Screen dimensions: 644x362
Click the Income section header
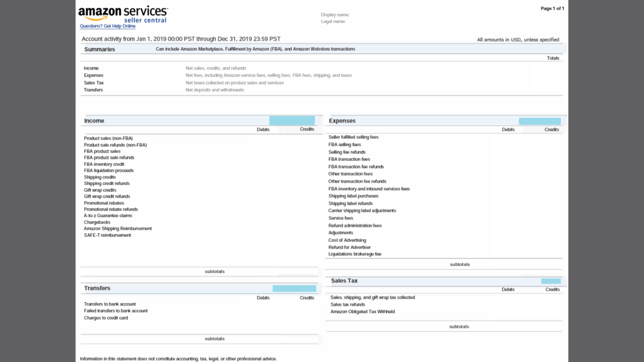[94, 120]
